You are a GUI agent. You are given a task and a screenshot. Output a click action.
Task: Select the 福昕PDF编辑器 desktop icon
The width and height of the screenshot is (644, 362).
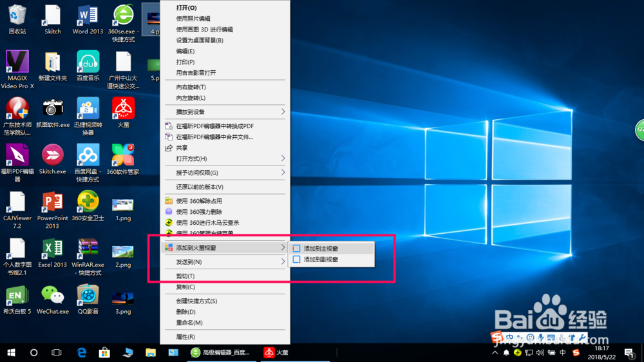(x=17, y=163)
